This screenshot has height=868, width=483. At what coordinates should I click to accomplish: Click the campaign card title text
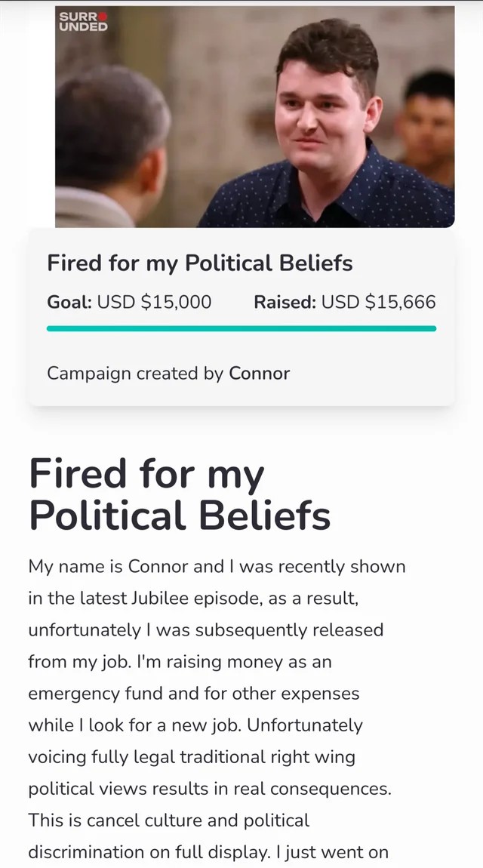point(200,263)
